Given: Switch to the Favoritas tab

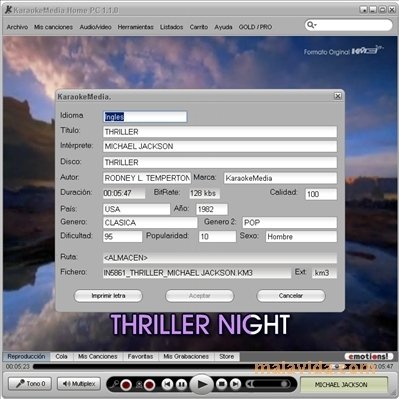Looking at the screenshot, I should pyautogui.click(x=140, y=356).
